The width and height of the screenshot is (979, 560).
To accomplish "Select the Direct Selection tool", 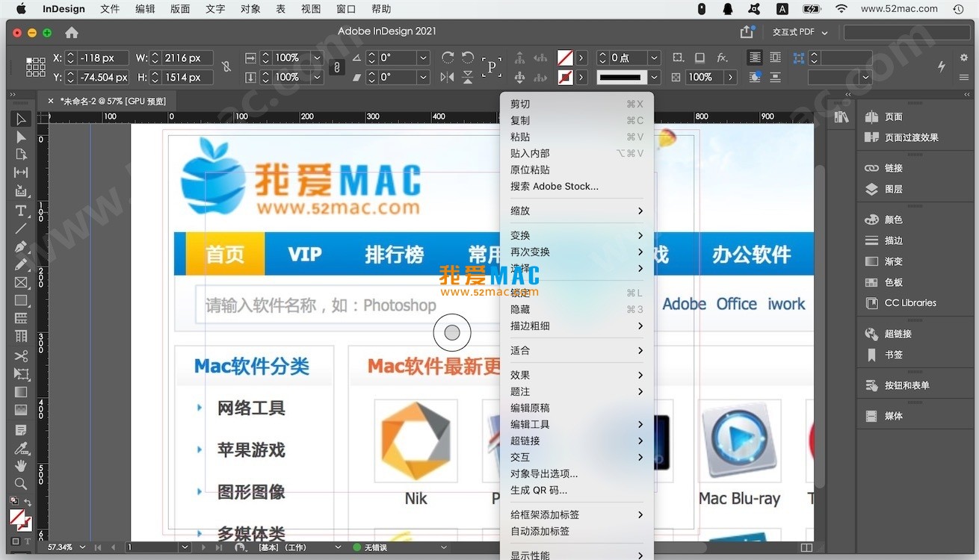I will 21,137.
